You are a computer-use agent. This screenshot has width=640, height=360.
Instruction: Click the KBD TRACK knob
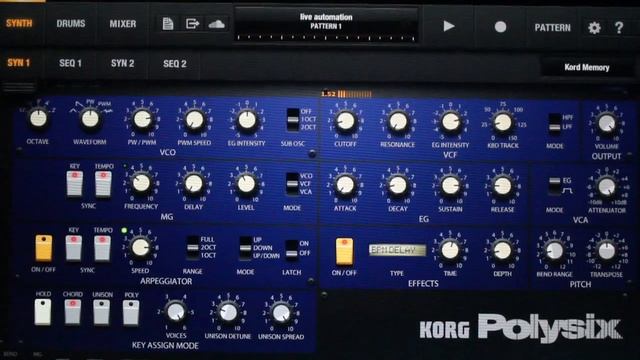pos(503,122)
